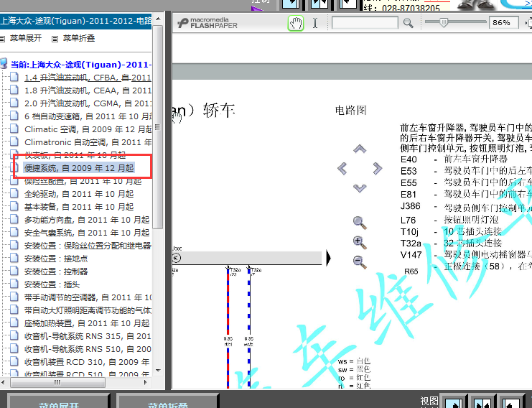Click tree panel scroll up arrow
This screenshot has width=532, height=408.
[158, 19]
